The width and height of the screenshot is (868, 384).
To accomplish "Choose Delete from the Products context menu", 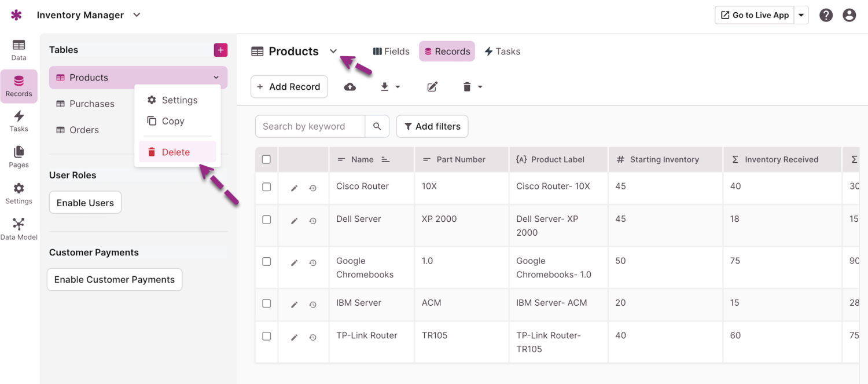I will click(x=176, y=152).
